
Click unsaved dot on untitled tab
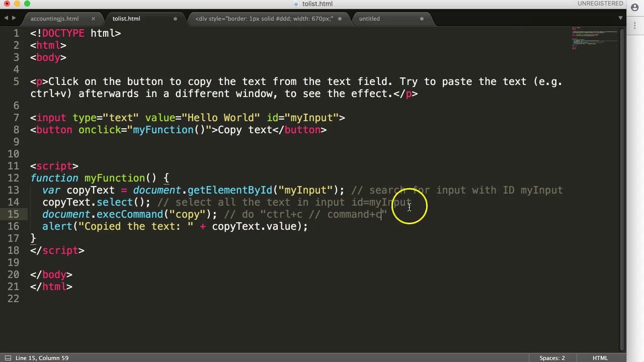click(x=422, y=19)
